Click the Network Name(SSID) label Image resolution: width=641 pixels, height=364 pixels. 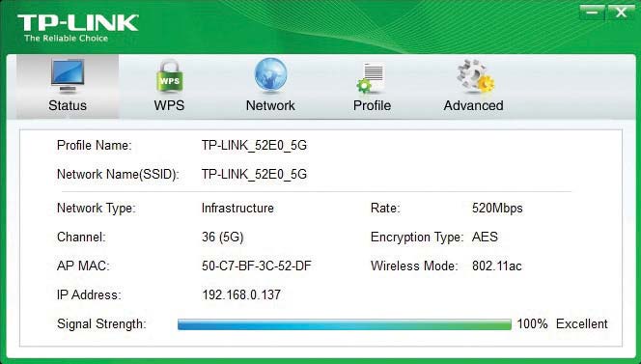118,175
